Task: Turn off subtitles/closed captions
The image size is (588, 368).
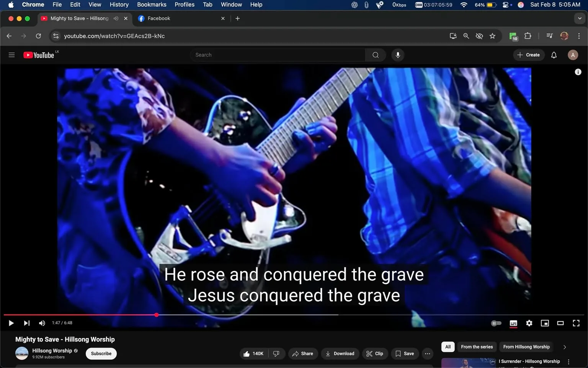Action: tap(513, 323)
